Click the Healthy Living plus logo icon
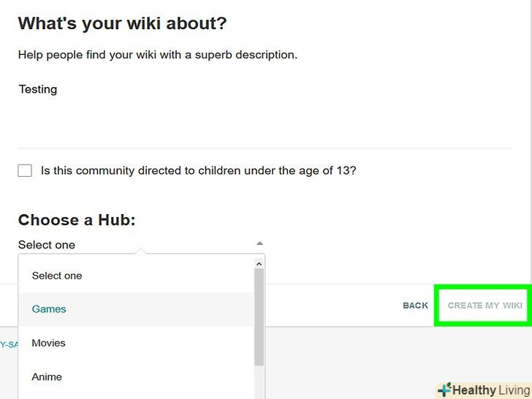 tap(444, 390)
